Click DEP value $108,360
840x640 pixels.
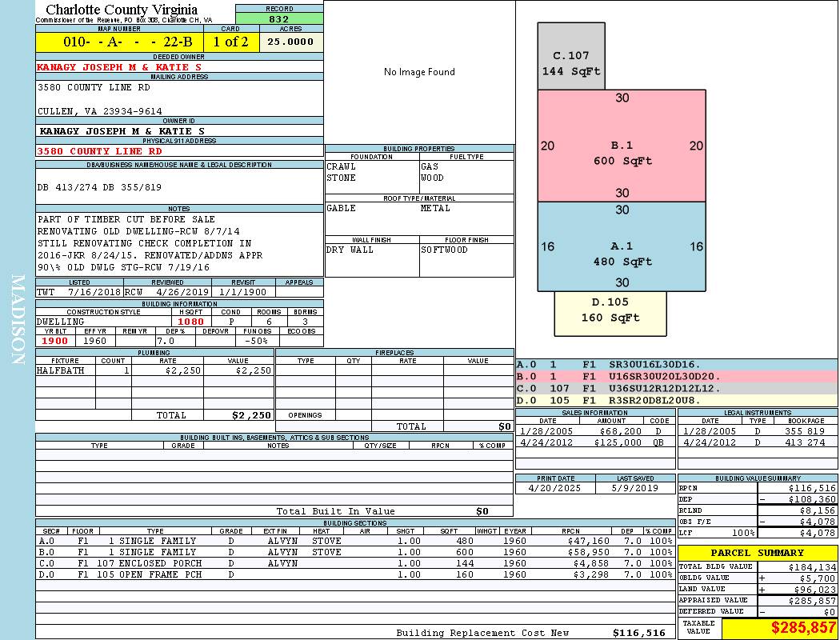(812, 500)
